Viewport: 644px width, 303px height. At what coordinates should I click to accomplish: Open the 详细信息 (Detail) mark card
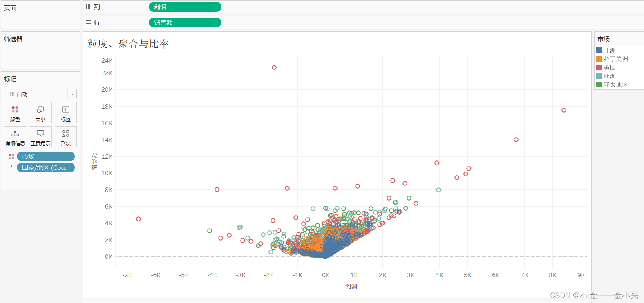(15, 137)
